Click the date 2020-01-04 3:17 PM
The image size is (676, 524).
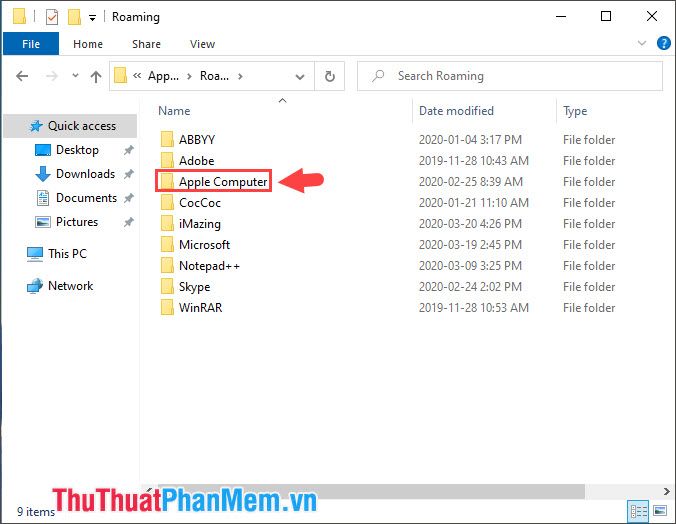[470, 140]
